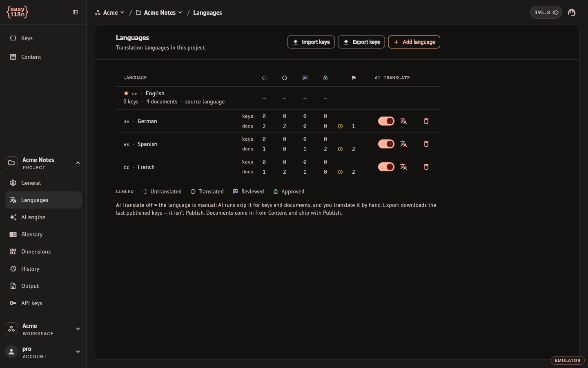Expand the Acme Notes breadcrumb dropdown
This screenshot has width=588, height=368.
click(159, 13)
